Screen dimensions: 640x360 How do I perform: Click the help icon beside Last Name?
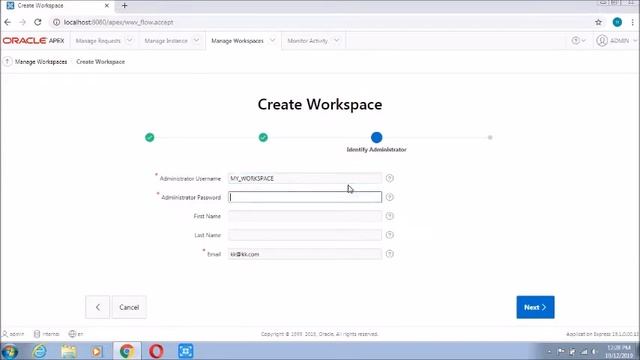click(390, 235)
